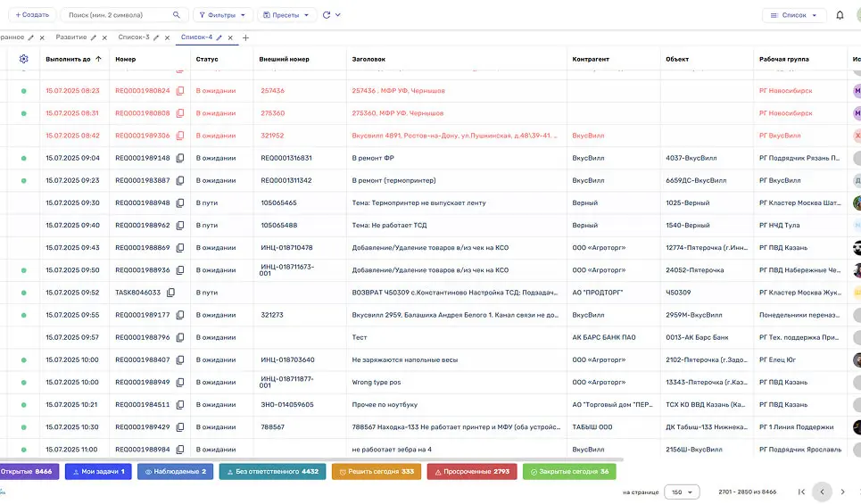
Task: Add a new tab with plus icon
Action: [x=246, y=37]
